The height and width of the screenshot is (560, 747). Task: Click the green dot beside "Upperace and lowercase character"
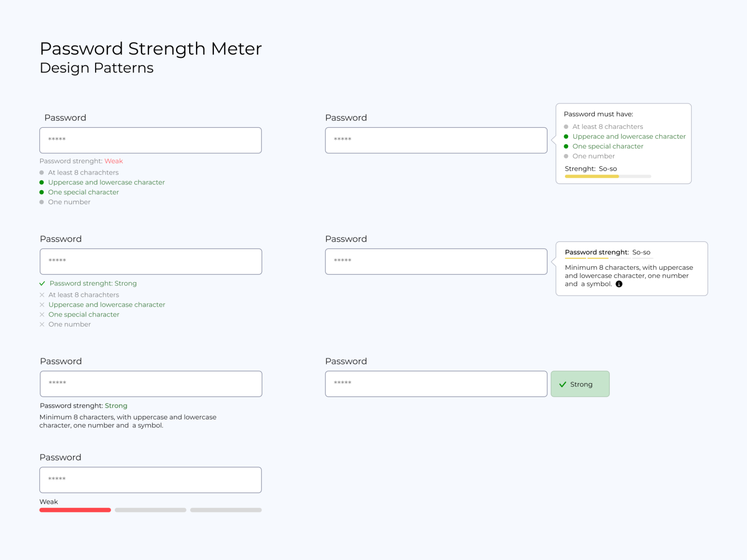[x=566, y=137]
